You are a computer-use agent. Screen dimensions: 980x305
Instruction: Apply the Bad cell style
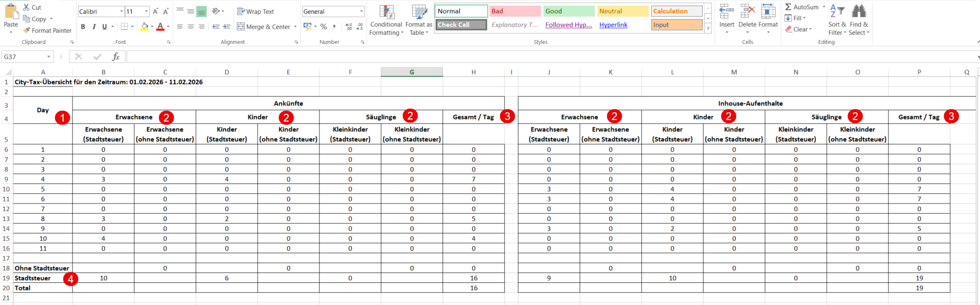coord(514,11)
